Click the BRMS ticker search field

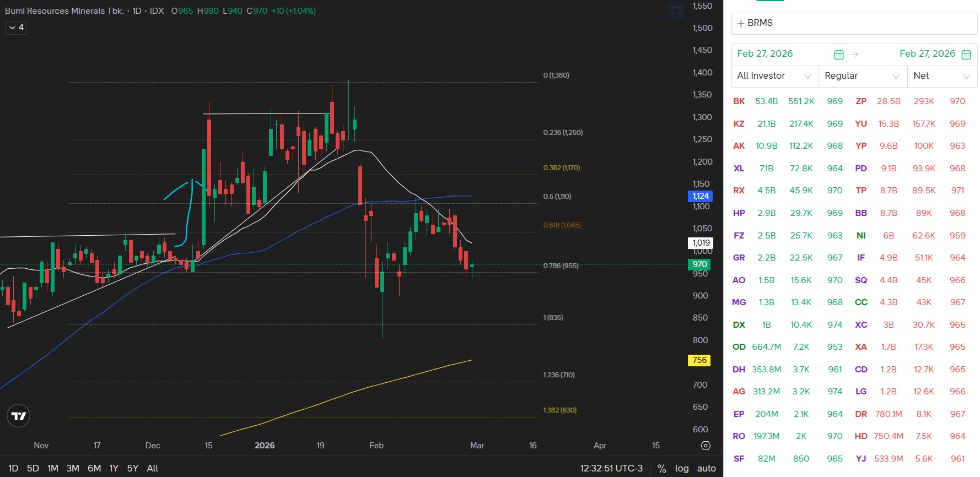[x=854, y=23]
